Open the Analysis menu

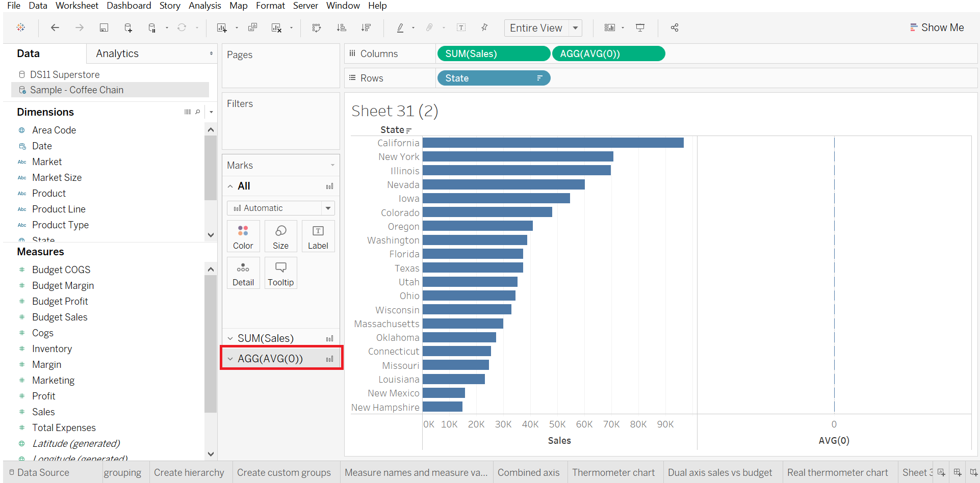click(204, 6)
